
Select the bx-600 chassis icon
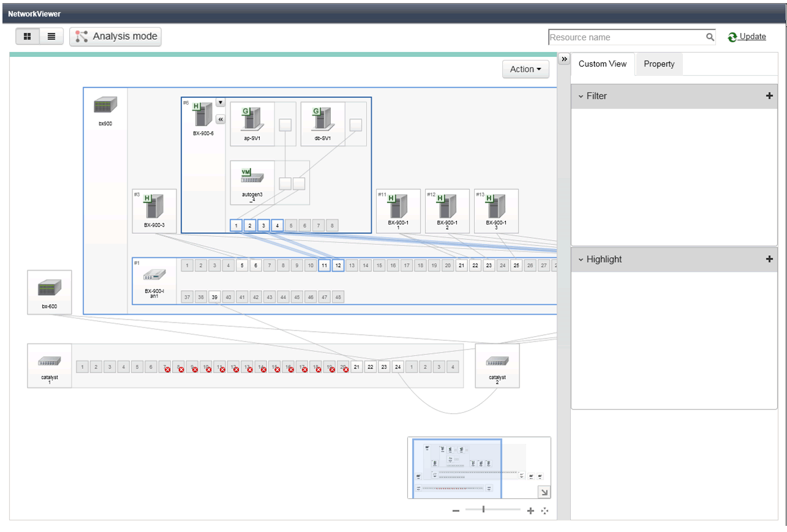pyautogui.click(x=49, y=288)
